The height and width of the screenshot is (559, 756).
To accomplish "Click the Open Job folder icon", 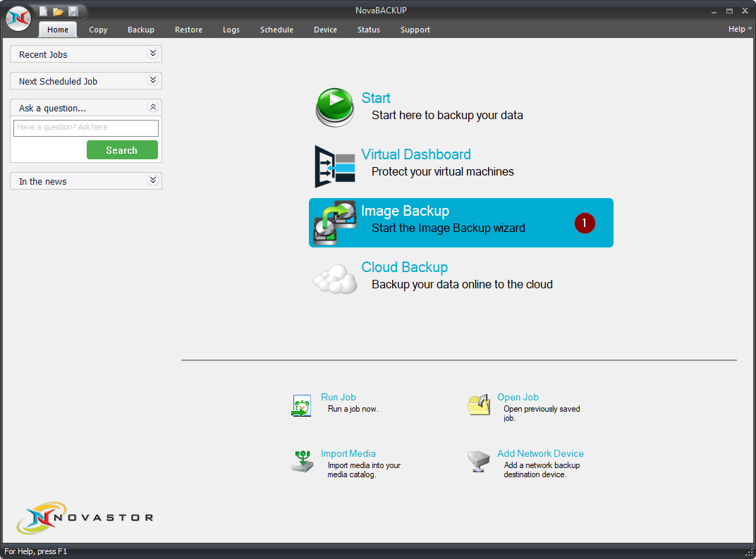I will [x=479, y=405].
